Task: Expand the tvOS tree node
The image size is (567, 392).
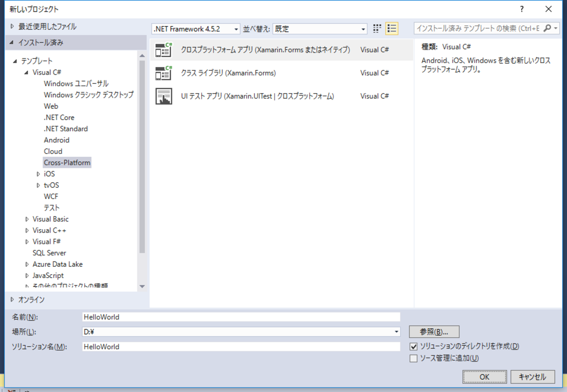Action: point(38,186)
